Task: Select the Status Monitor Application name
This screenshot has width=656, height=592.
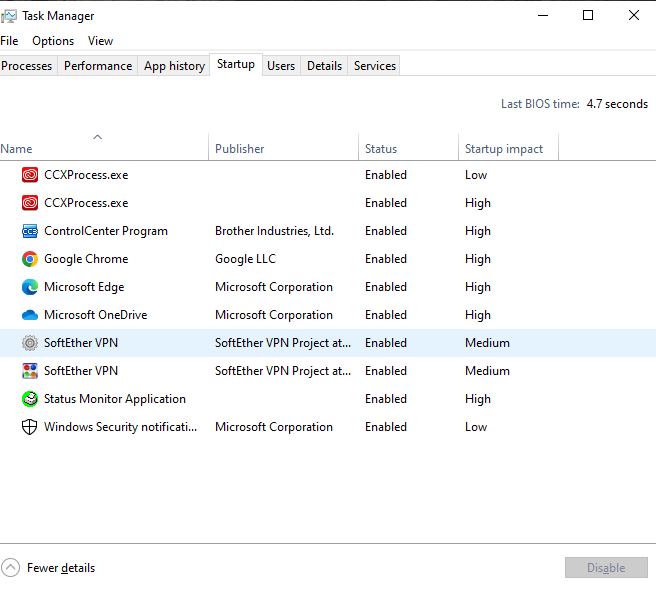Action: [115, 399]
